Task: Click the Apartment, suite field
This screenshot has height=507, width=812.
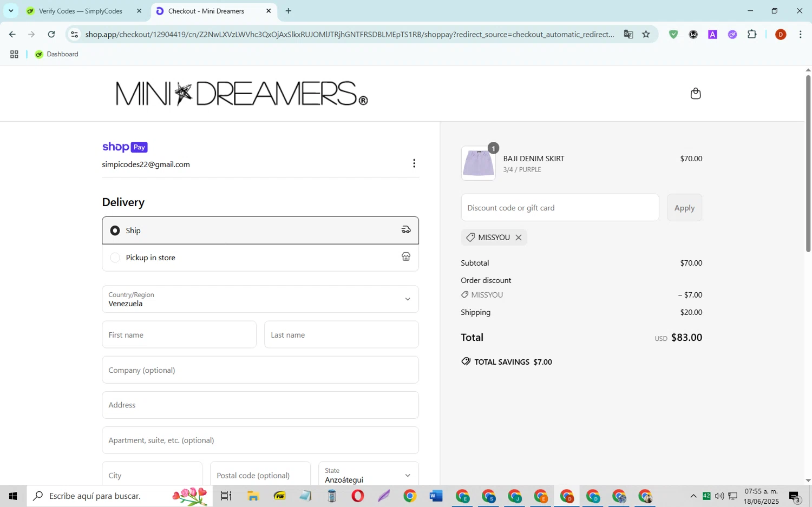Action: [260, 440]
